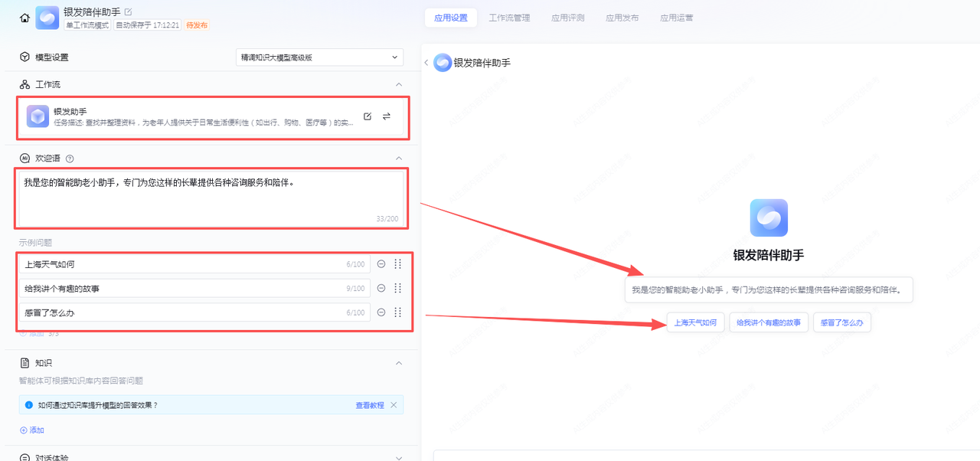Collapse the 知识 section
The width and height of the screenshot is (980, 461).
point(398,363)
